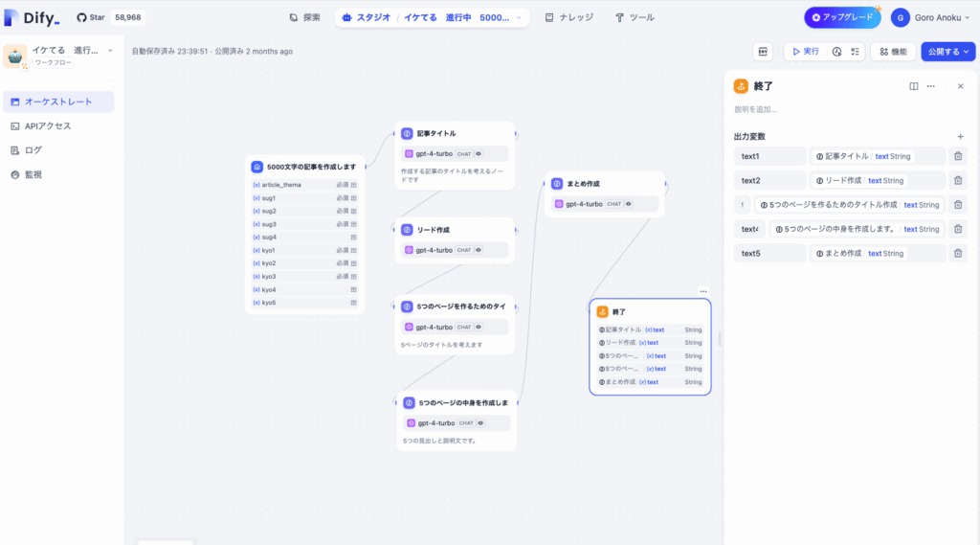Click trash icon for text5 row
This screenshot has height=545, width=980.
958,254
